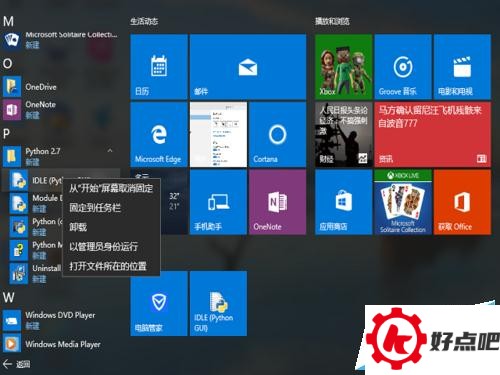Choose 打开文件所在的位置 in context menu

(x=111, y=266)
